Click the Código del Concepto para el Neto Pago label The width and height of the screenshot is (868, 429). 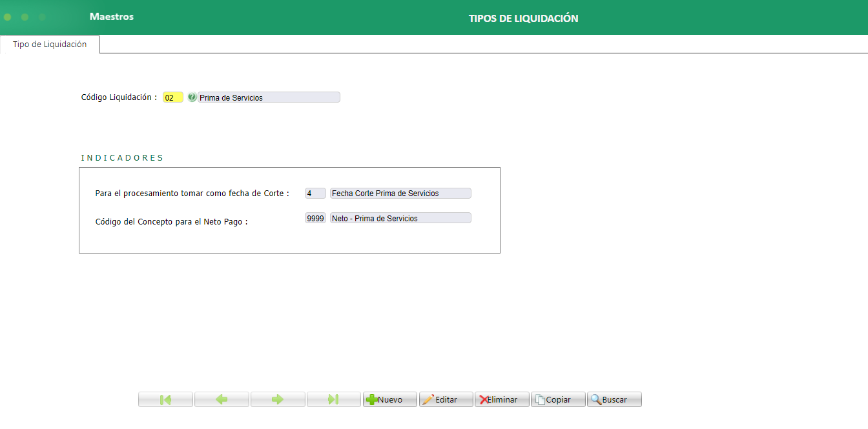coord(171,221)
